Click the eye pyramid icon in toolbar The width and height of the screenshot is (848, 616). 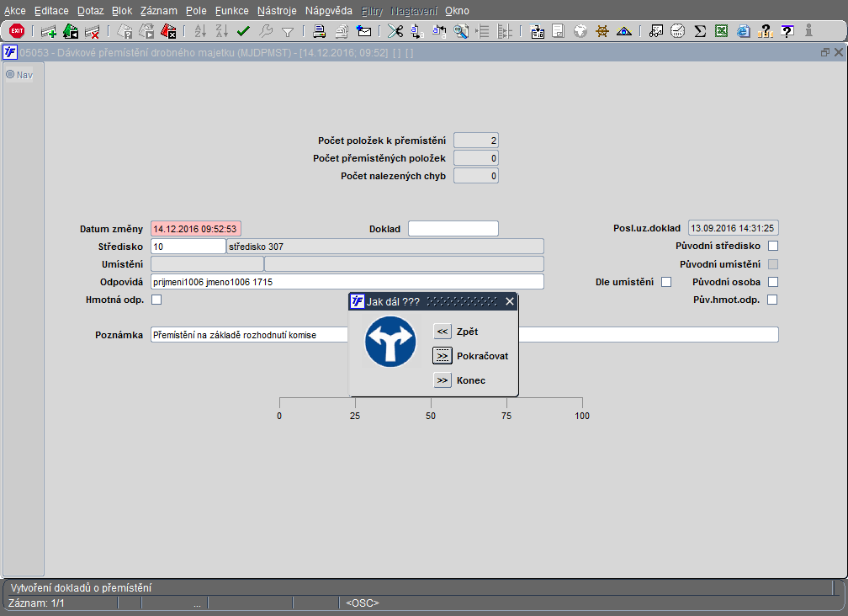pyautogui.click(x=624, y=31)
